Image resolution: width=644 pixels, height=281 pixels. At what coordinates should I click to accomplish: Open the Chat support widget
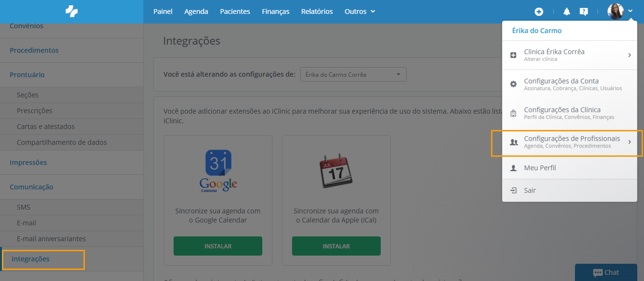tap(606, 272)
